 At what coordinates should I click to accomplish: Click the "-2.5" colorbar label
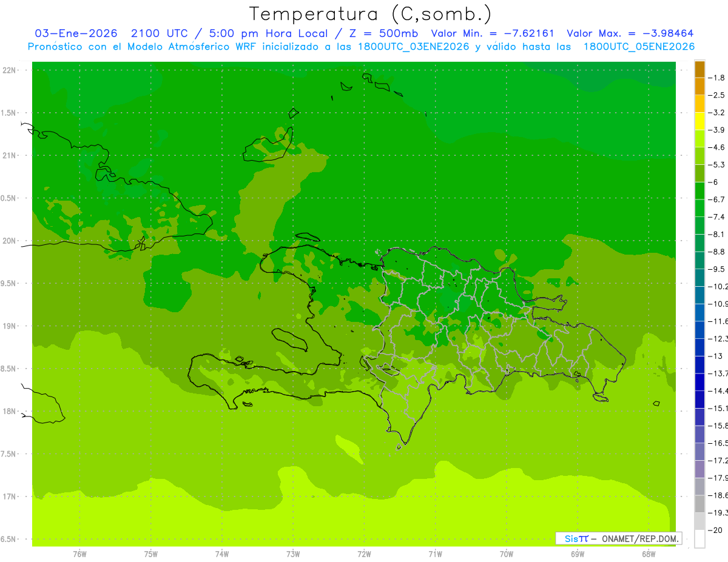click(717, 95)
